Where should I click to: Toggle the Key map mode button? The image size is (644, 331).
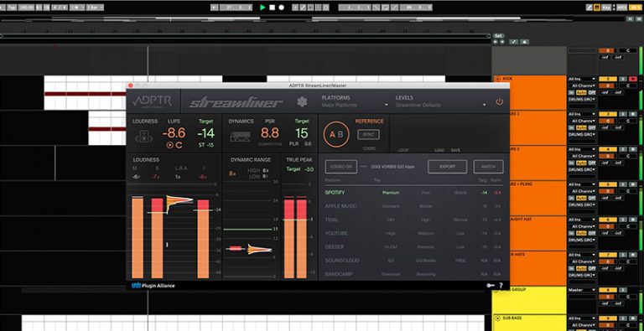[x=606, y=8]
